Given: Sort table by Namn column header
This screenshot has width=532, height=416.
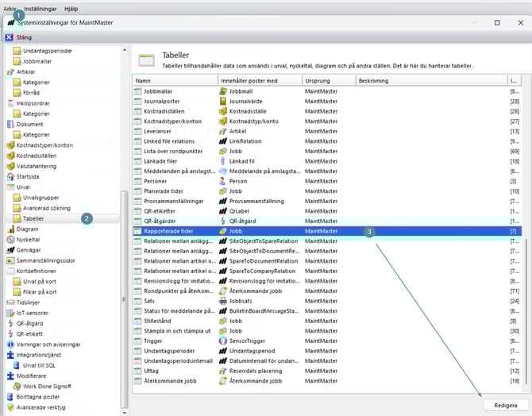Looking at the screenshot, I should tap(175, 80).
